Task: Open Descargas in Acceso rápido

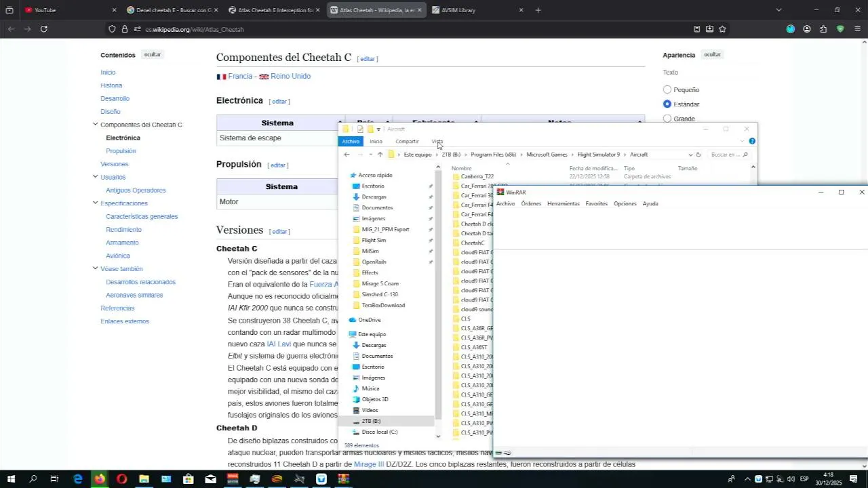Action: pos(374,197)
